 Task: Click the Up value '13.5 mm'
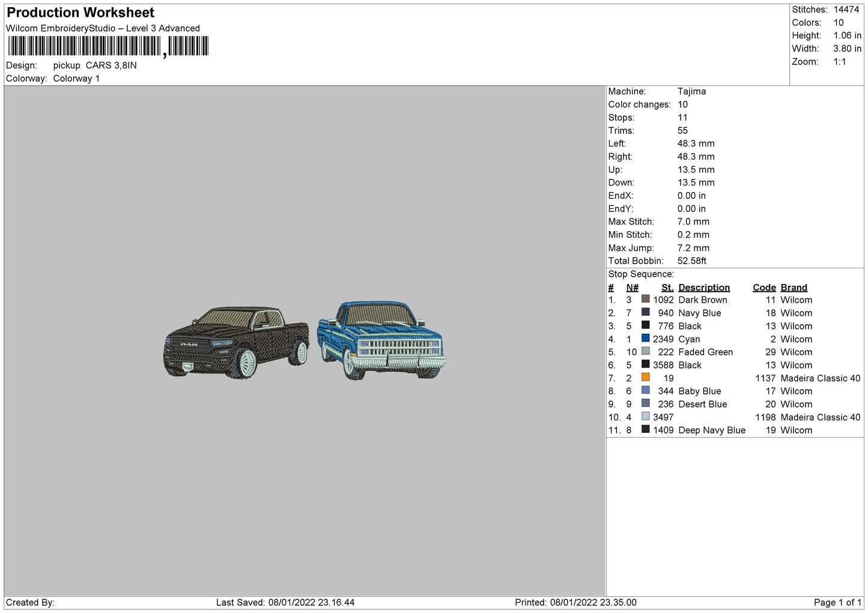tap(696, 170)
